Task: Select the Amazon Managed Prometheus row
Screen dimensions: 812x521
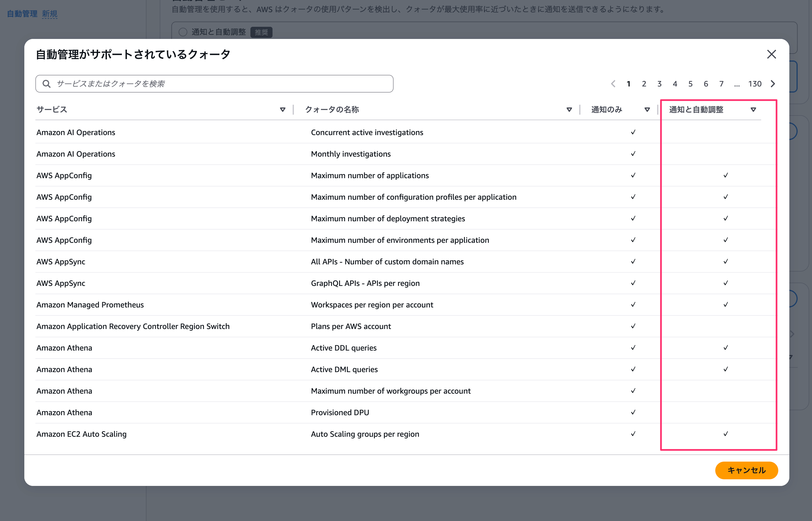Action: (x=90, y=305)
